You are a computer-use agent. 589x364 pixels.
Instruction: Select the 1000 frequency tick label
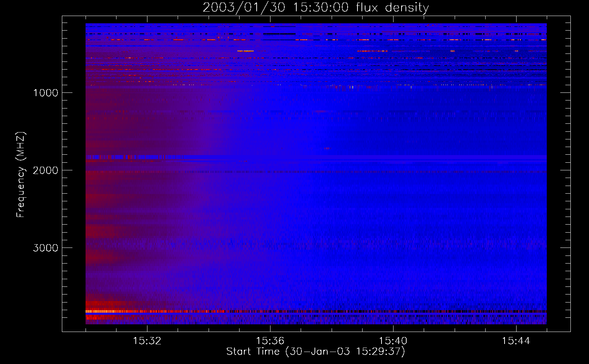(46, 93)
